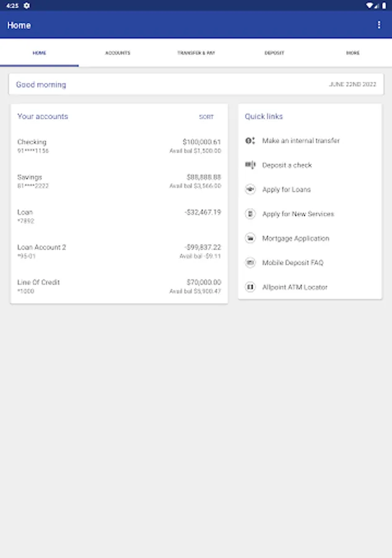Image resolution: width=392 pixels, height=558 pixels.
Task: Tap the Allpoint ATM Locator icon
Action: [250, 287]
